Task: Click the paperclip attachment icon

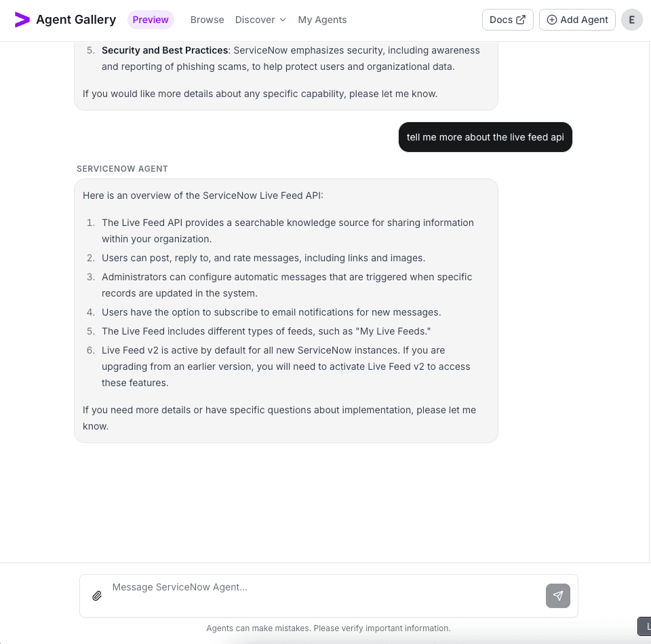Action: (97, 595)
